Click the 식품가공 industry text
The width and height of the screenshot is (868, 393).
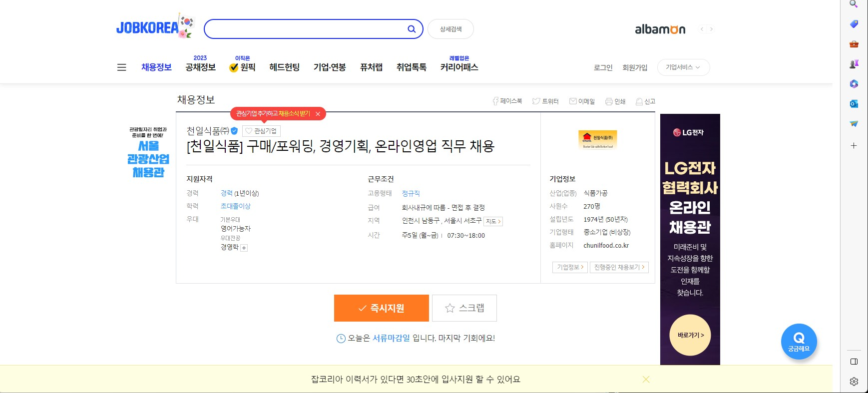click(595, 193)
